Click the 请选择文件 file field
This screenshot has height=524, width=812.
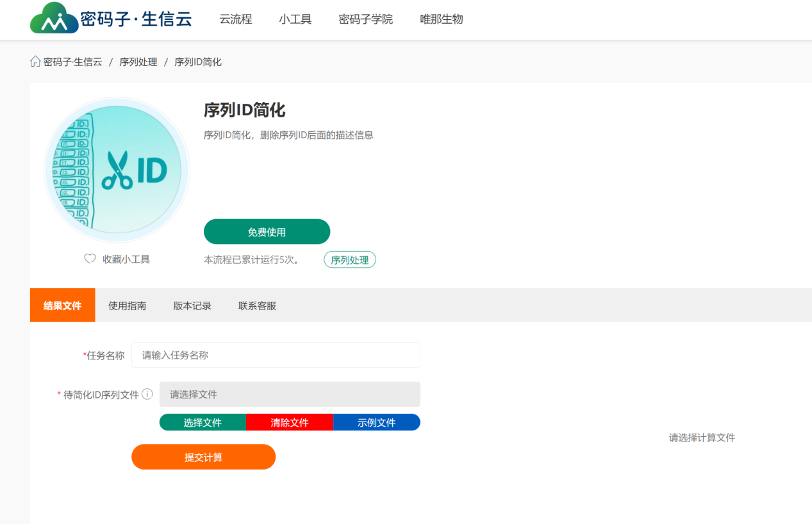coord(290,395)
